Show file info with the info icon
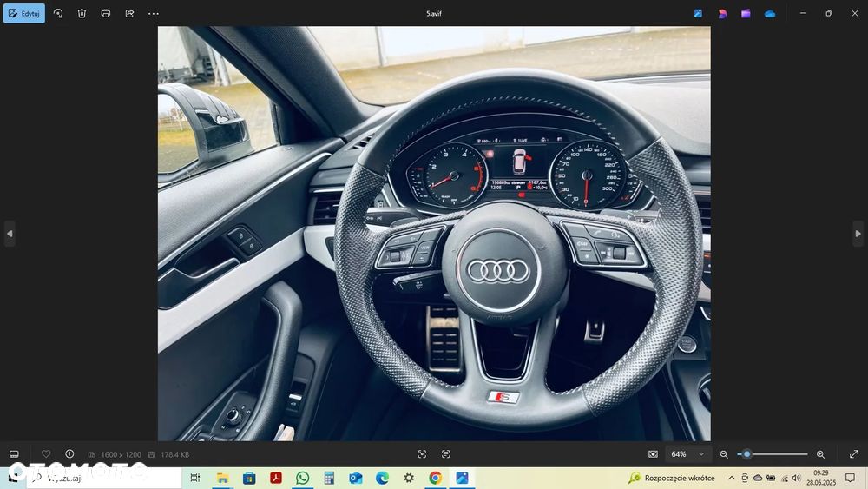Screen dimensions: 868x489 (69, 454)
